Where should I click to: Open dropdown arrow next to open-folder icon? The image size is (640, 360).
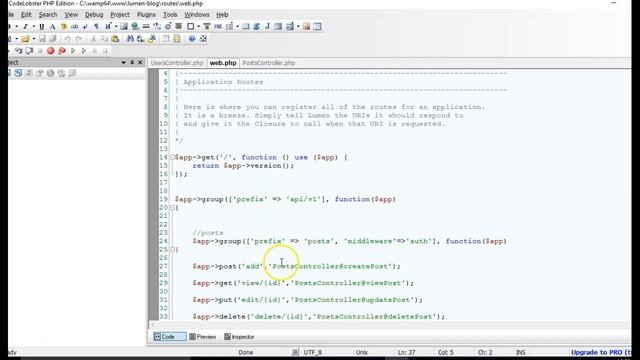click(33, 39)
